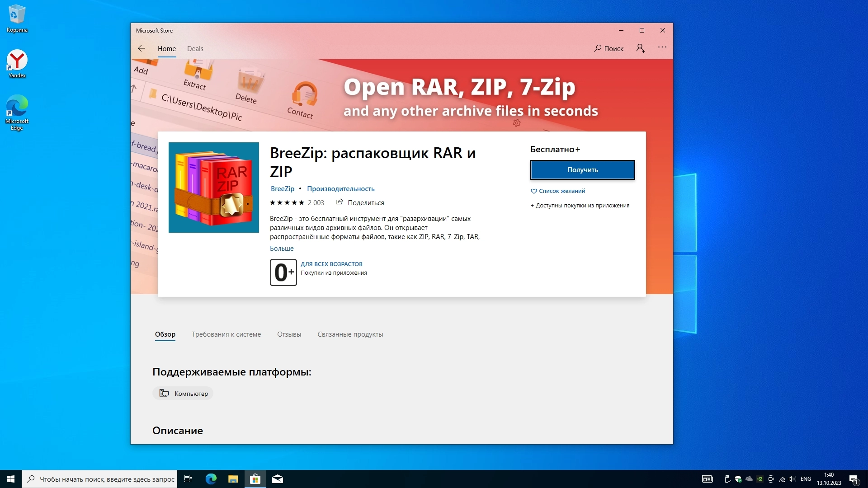Open Task View on the taskbar
The height and width of the screenshot is (488, 868).
(188, 479)
